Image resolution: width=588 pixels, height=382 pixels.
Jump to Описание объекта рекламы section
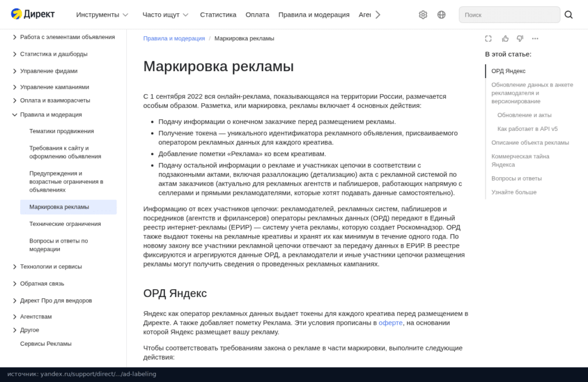point(530,143)
